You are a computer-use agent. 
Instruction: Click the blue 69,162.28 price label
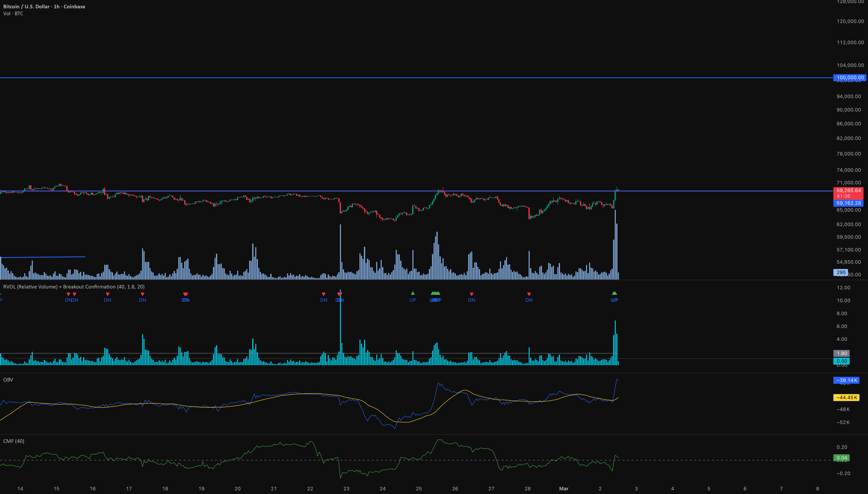pyautogui.click(x=848, y=203)
